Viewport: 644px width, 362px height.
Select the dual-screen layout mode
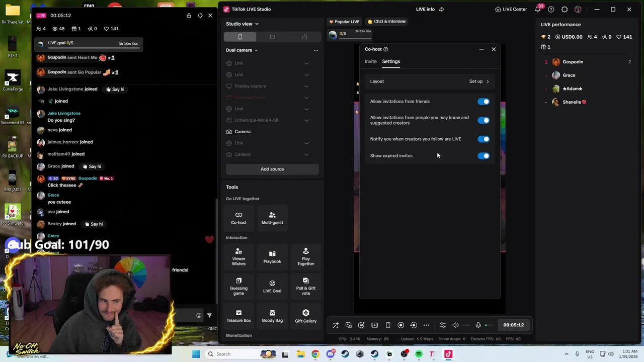coord(304,37)
